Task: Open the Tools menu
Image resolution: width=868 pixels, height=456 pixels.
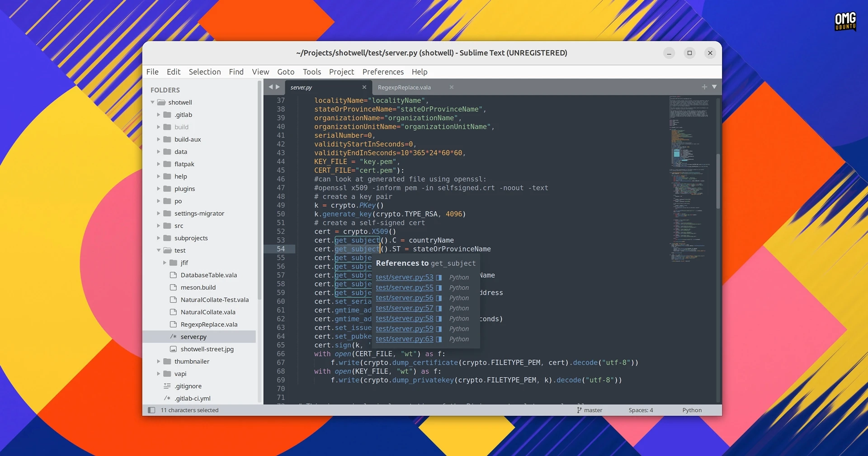Action: coord(312,72)
